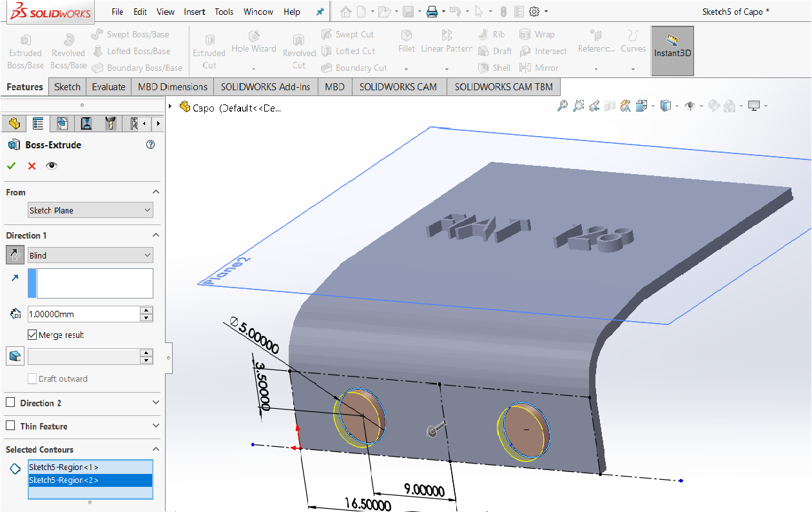Open the Insert menu

tap(195, 12)
